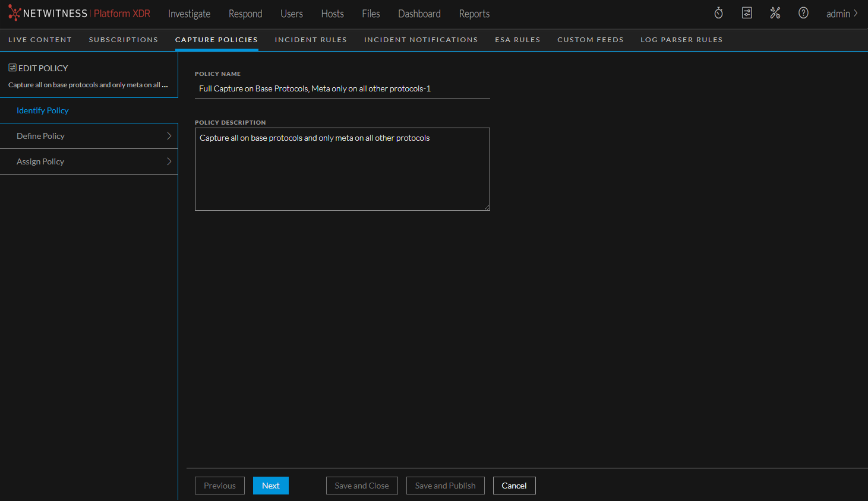Image resolution: width=868 pixels, height=501 pixels.
Task: Select the Capture Policies tab
Action: 216,40
